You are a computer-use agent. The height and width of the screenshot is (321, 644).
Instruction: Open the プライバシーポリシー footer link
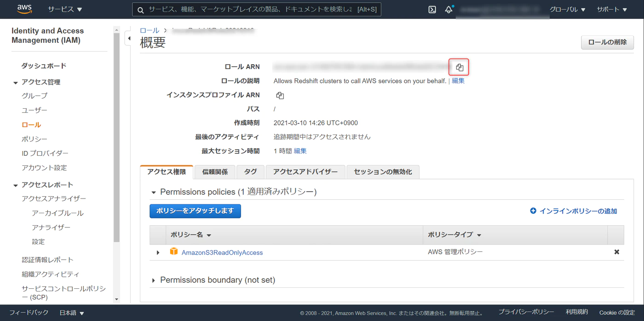(x=526, y=312)
